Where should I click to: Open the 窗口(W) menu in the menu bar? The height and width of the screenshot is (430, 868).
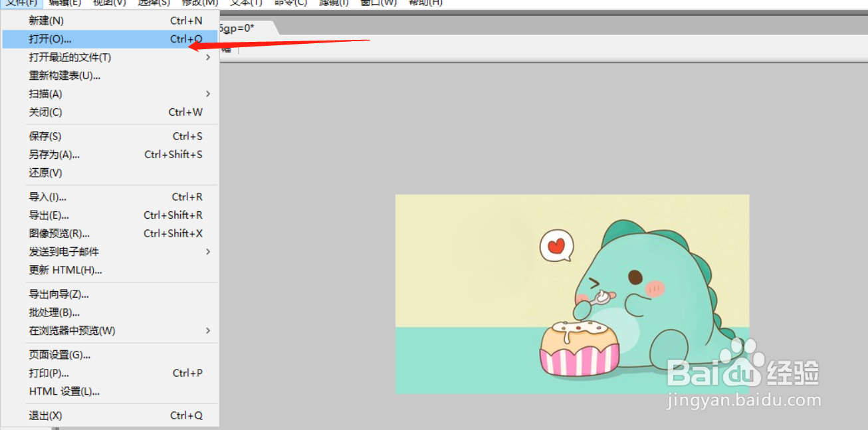[378, 3]
